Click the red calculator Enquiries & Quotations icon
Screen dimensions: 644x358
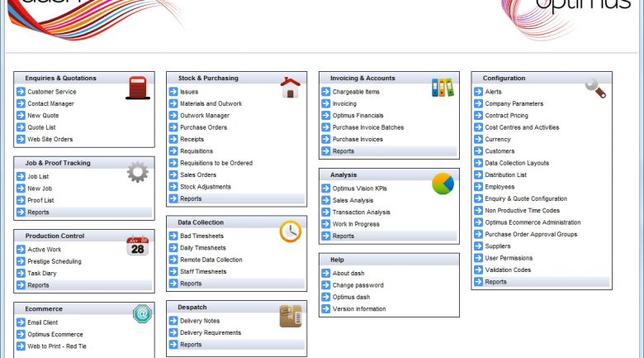click(138, 88)
